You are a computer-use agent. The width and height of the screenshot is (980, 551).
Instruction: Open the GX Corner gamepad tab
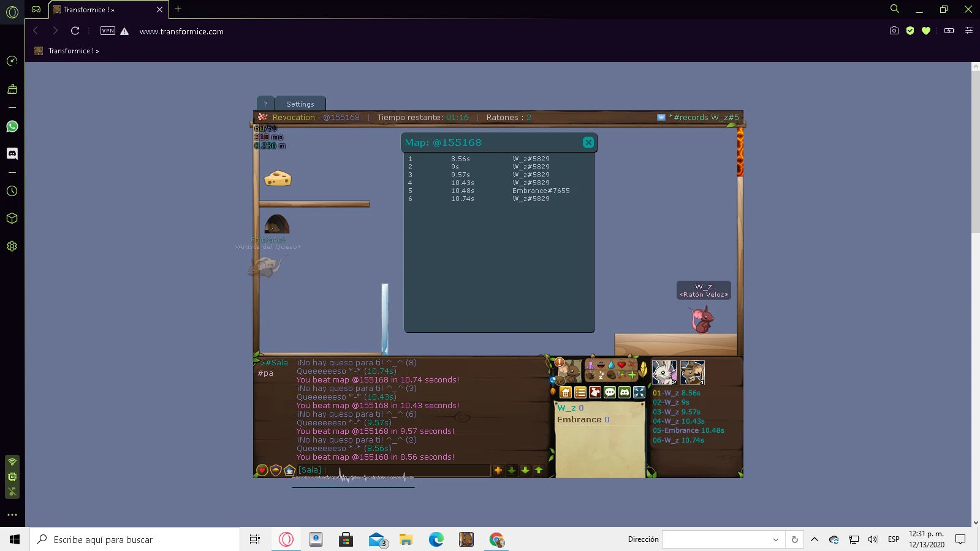(x=36, y=9)
